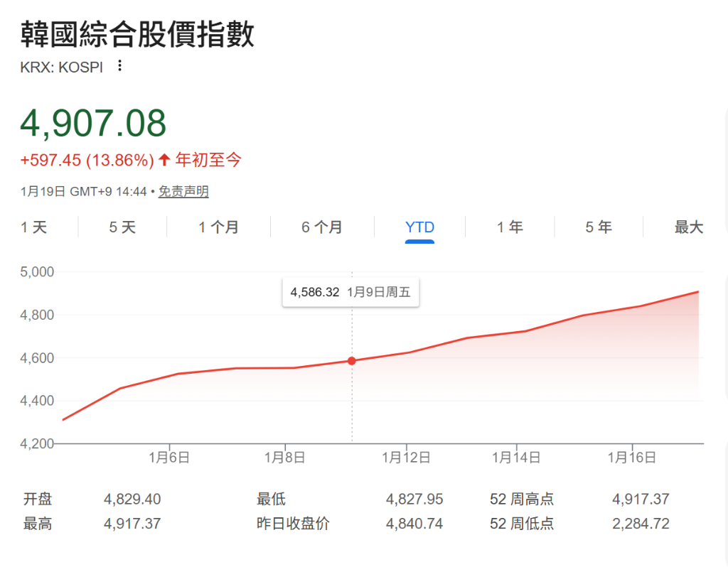The height and width of the screenshot is (567, 728).
Task: Switch to the 1天 time range tab
Action: point(33,227)
